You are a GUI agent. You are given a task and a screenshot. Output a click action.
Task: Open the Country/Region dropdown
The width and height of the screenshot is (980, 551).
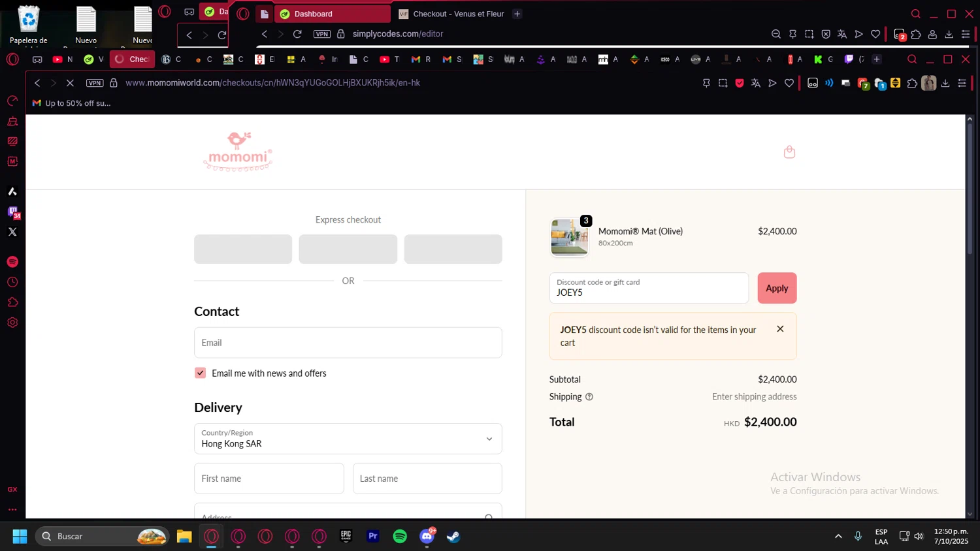click(348, 439)
